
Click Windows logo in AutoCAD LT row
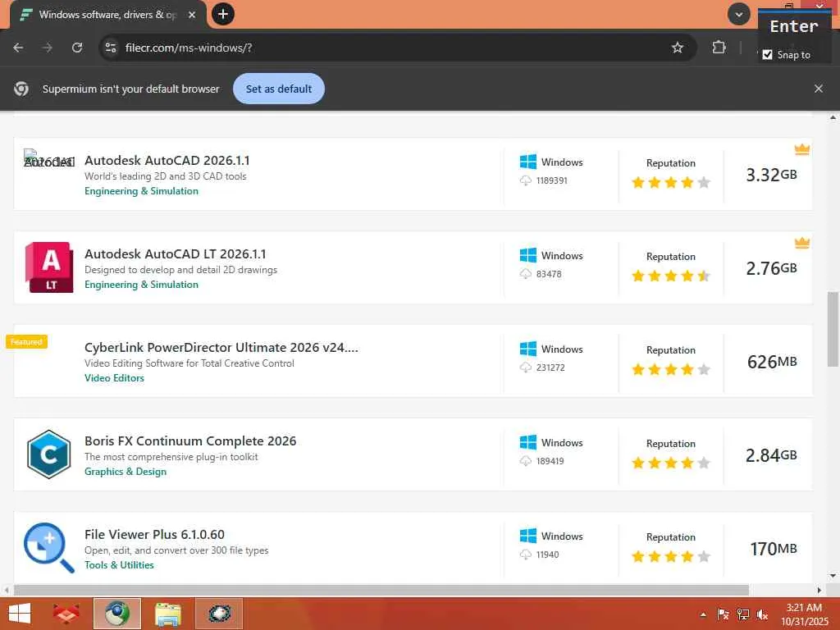(x=527, y=256)
